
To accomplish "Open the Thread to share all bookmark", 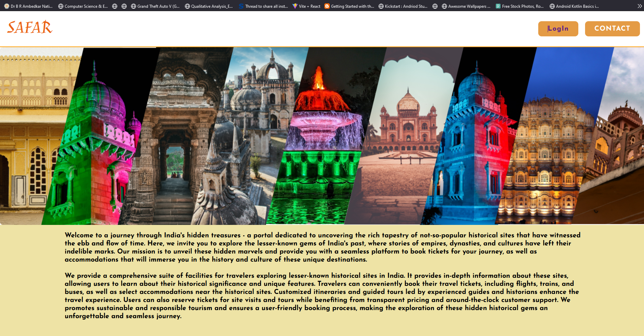I will [x=263, y=6].
